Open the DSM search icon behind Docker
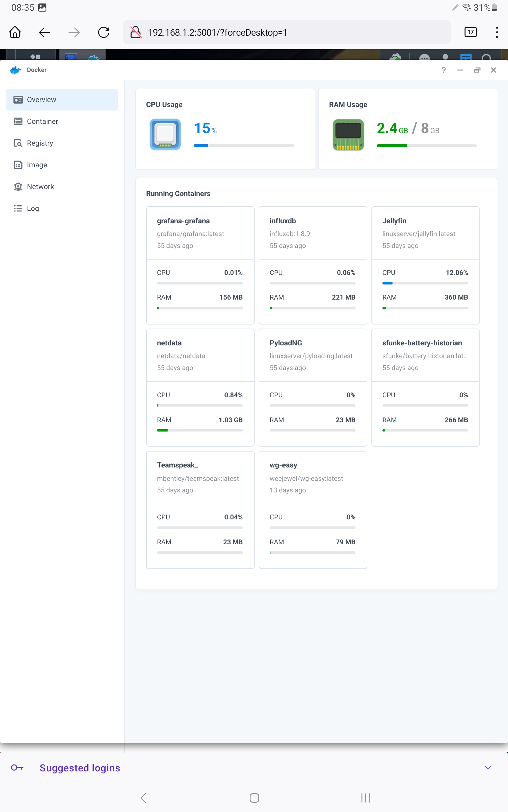 pos(487,57)
